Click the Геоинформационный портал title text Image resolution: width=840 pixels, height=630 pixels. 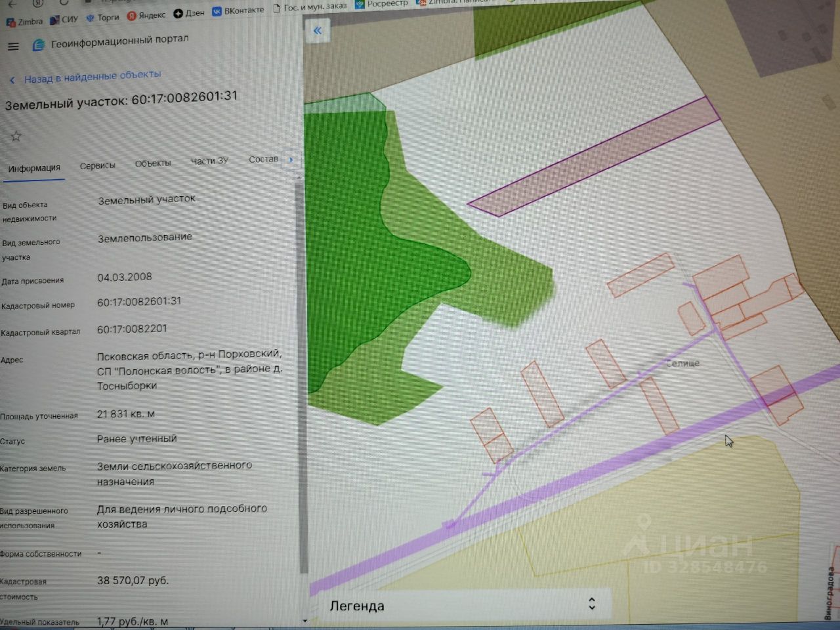click(x=119, y=41)
